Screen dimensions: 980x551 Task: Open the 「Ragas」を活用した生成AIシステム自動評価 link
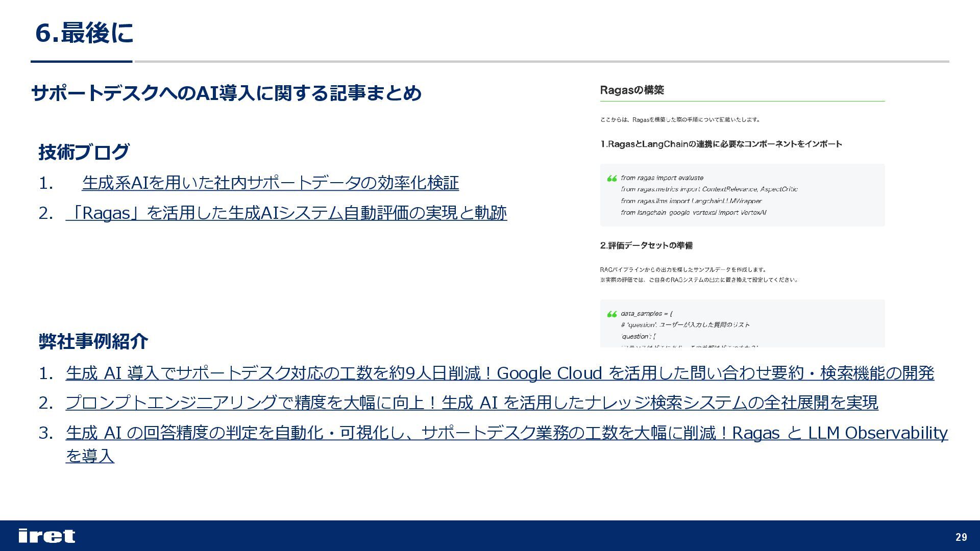(x=286, y=213)
